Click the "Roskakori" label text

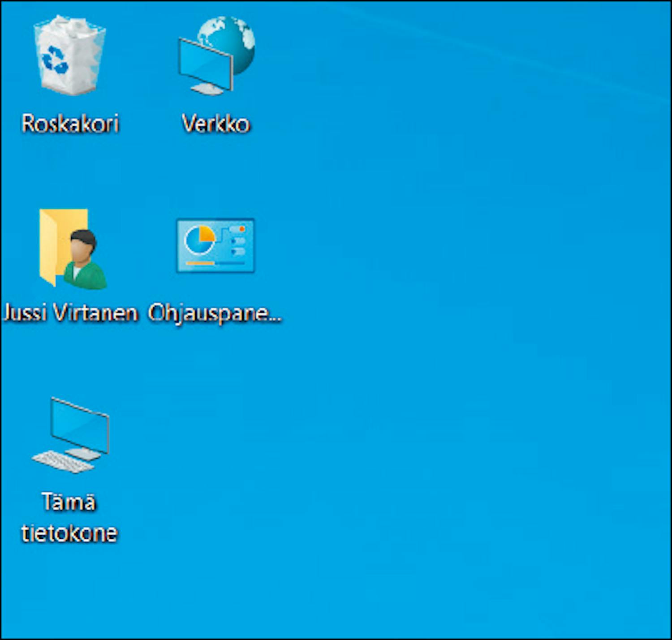pos(70,123)
